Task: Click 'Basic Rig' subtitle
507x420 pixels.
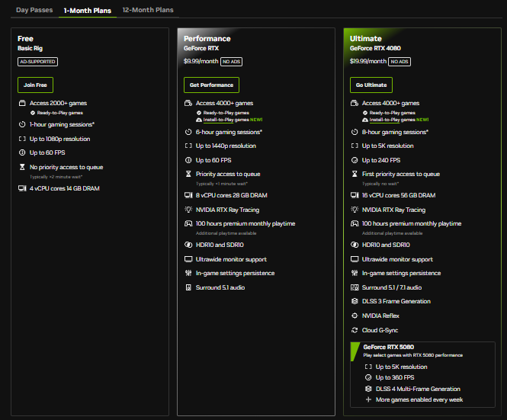Action: 30,48
